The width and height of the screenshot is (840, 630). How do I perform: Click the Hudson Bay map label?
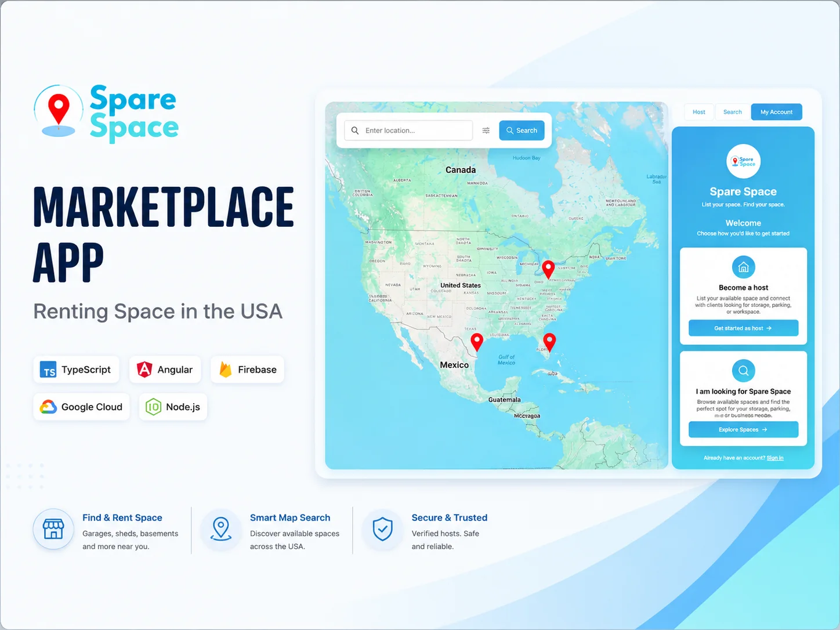527,158
